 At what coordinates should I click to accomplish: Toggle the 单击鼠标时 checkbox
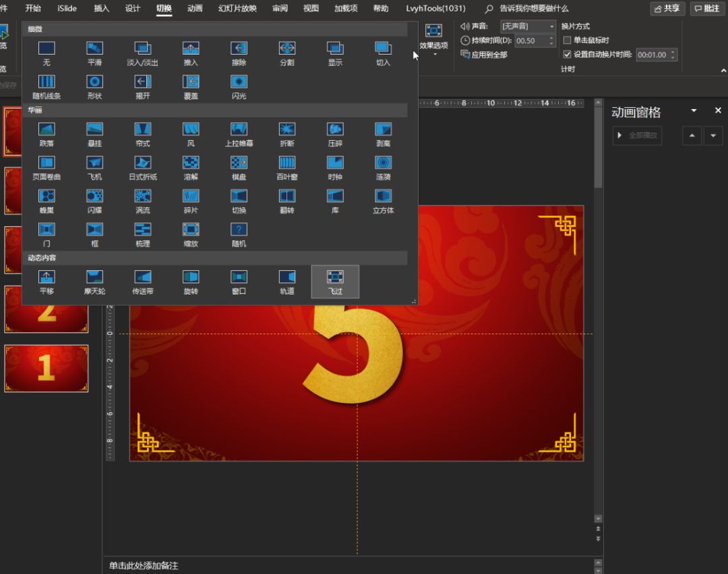pos(567,40)
